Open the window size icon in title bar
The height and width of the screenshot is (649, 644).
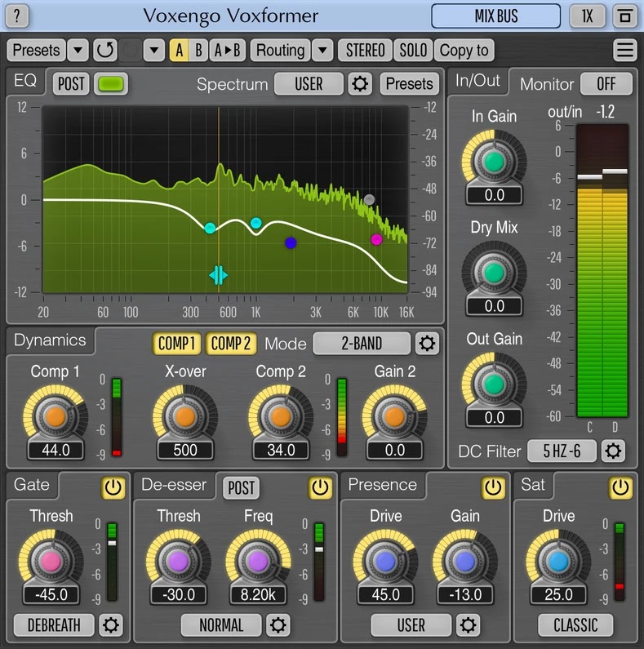tap(624, 16)
